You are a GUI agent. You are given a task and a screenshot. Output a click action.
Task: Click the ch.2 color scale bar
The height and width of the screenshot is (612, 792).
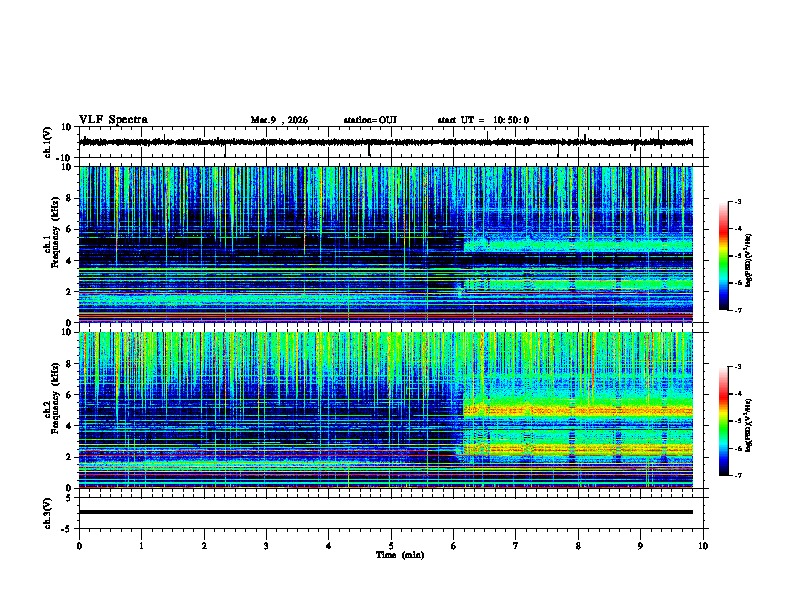[723, 421]
